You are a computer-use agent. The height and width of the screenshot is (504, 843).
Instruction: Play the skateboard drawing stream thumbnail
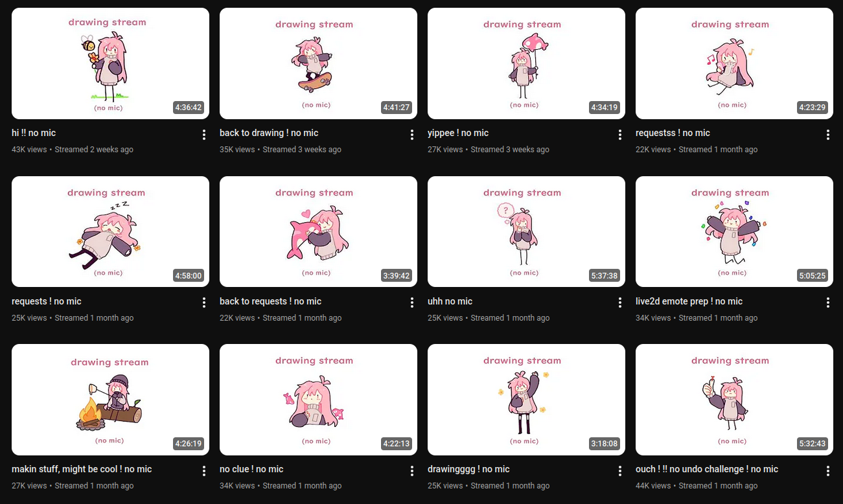(318, 63)
